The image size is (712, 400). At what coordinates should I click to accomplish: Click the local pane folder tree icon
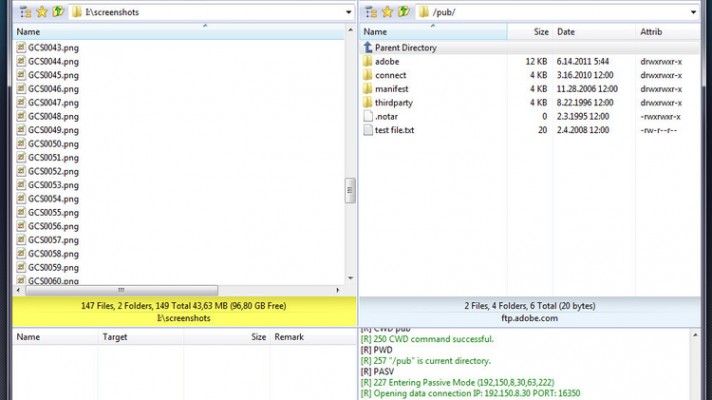(25, 12)
